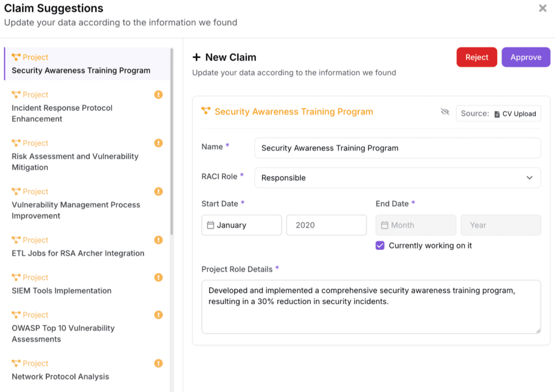Toggle claim visibility with the eye-slash icon

(445, 112)
